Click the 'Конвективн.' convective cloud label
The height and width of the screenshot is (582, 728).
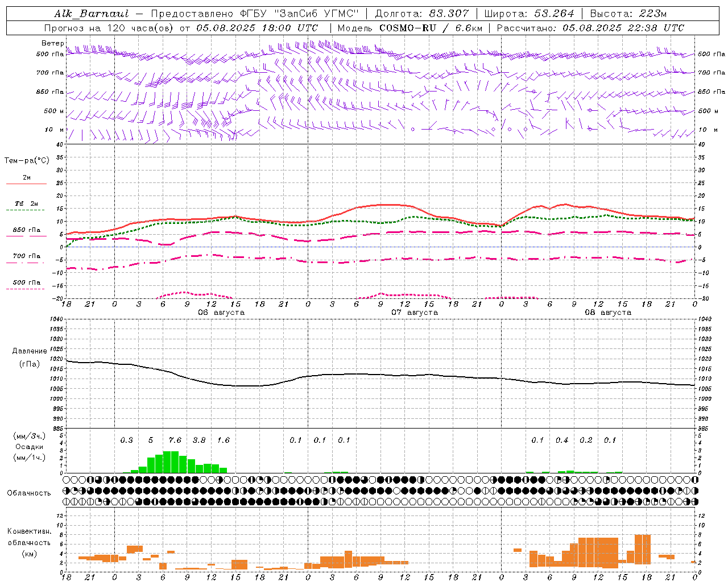30,531
